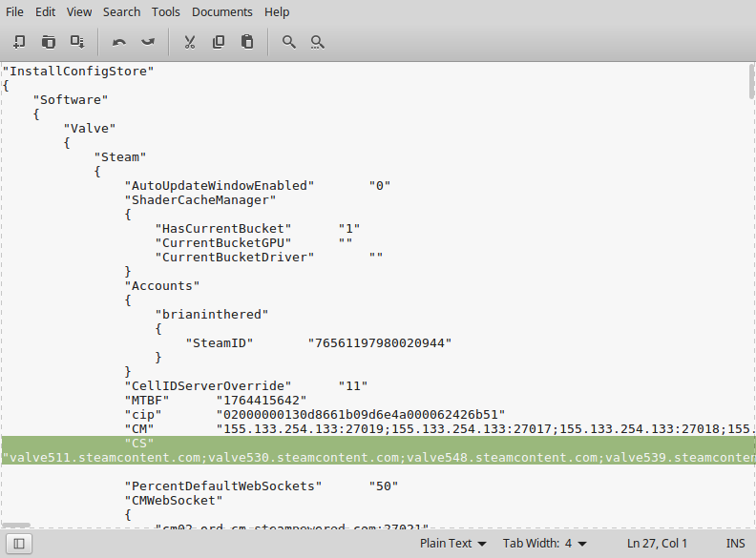This screenshot has width=756, height=558.
Task: Click the horizontal scrollbar handle at the bottom
Action: pyautogui.click(x=17, y=525)
